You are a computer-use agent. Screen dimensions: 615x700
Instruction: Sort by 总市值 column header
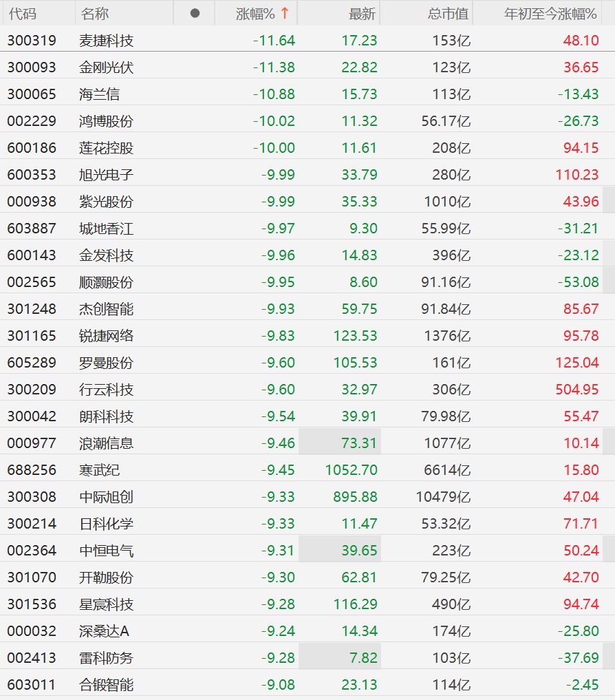[448, 14]
